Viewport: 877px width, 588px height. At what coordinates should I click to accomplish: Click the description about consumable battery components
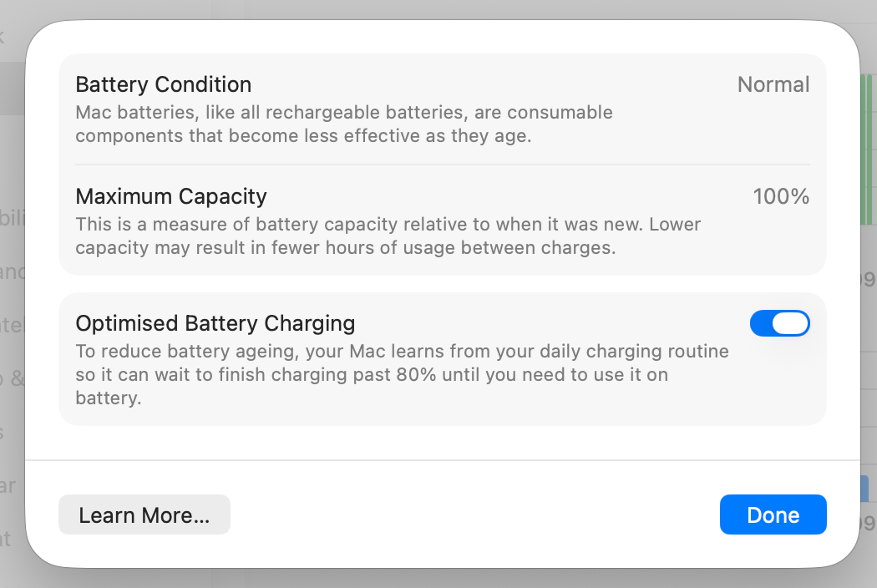343,124
